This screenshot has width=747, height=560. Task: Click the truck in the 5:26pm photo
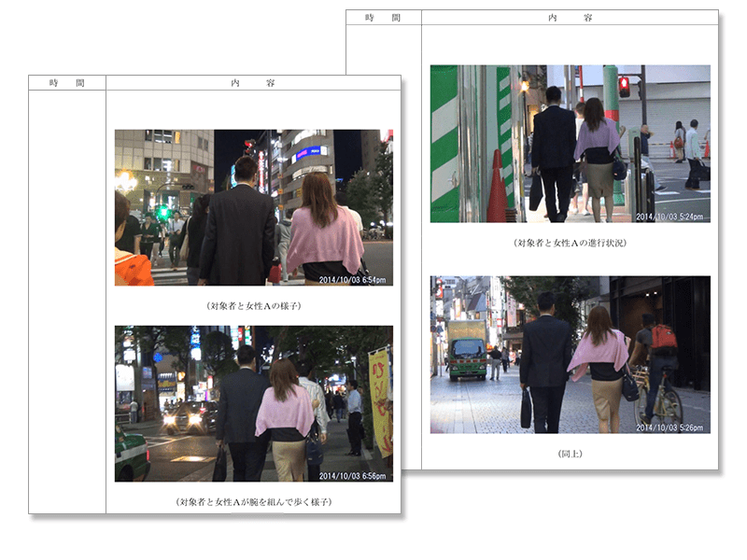pos(467,349)
